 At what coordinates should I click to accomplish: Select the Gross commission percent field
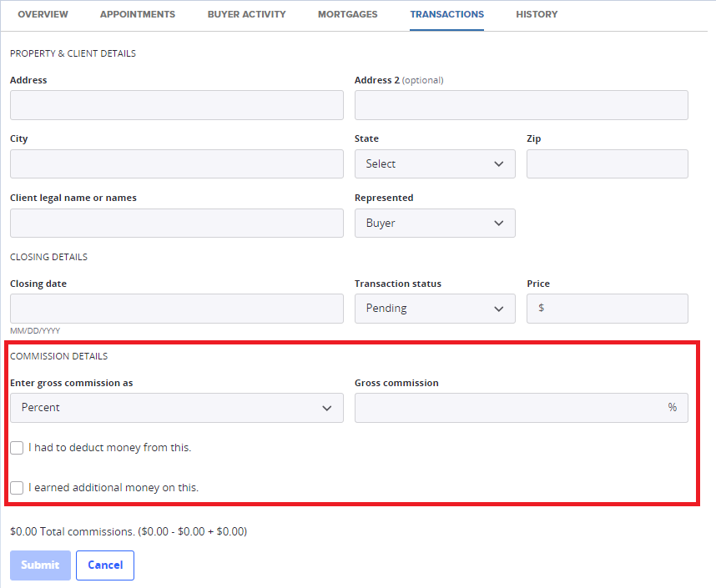tap(522, 408)
